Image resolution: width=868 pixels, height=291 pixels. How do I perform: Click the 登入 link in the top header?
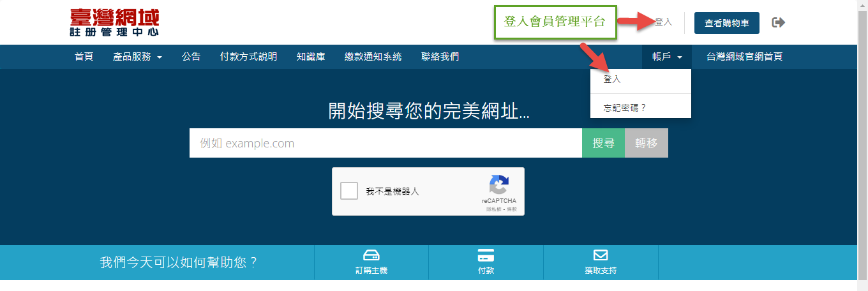(663, 22)
